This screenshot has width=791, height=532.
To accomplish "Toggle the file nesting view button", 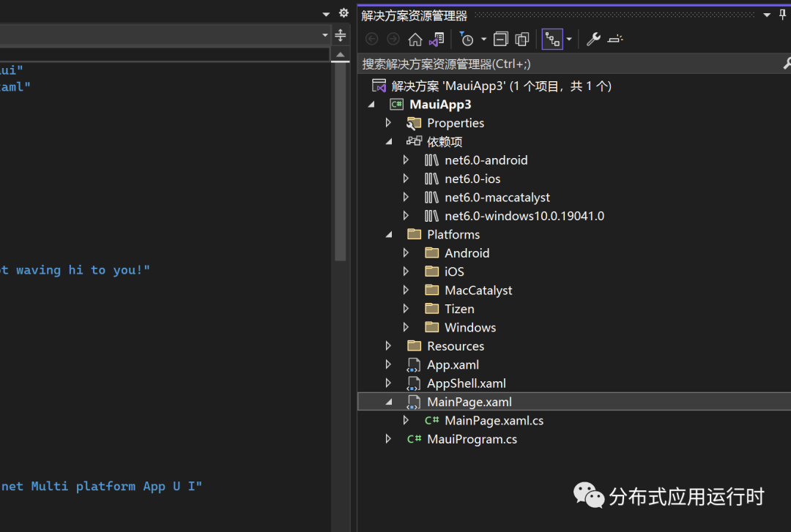I will pyautogui.click(x=552, y=40).
